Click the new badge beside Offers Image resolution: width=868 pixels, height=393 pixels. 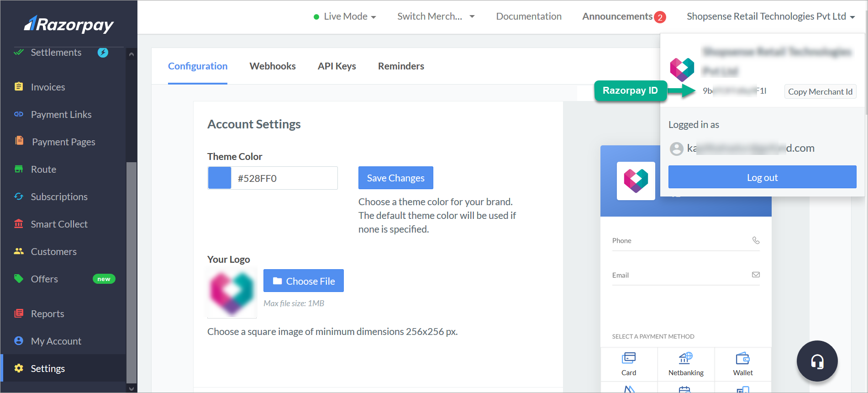click(104, 279)
